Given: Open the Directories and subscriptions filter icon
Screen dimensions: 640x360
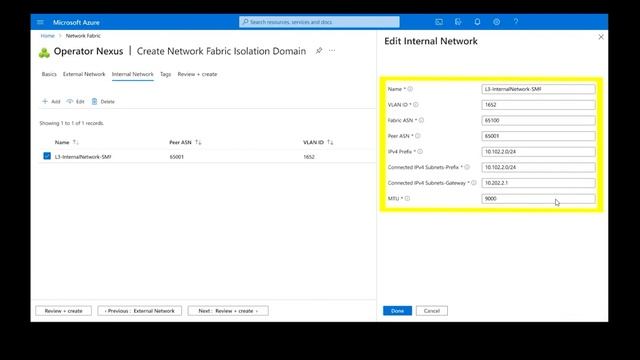Looking at the screenshot, I should (458, 22).
